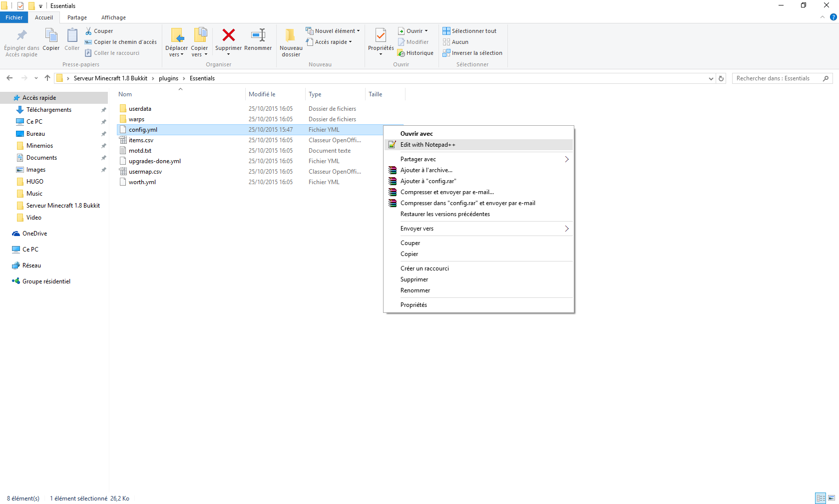Screen dimensions: 839x504
Task: Expand the Envoyer vers submenu
Action: 478,229
